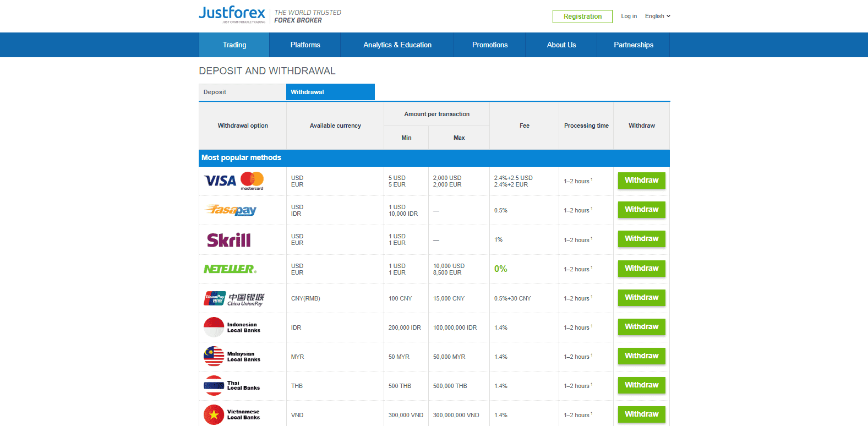Click the Max column header
The image size is (868, 426).
click(x=459, y=138)
